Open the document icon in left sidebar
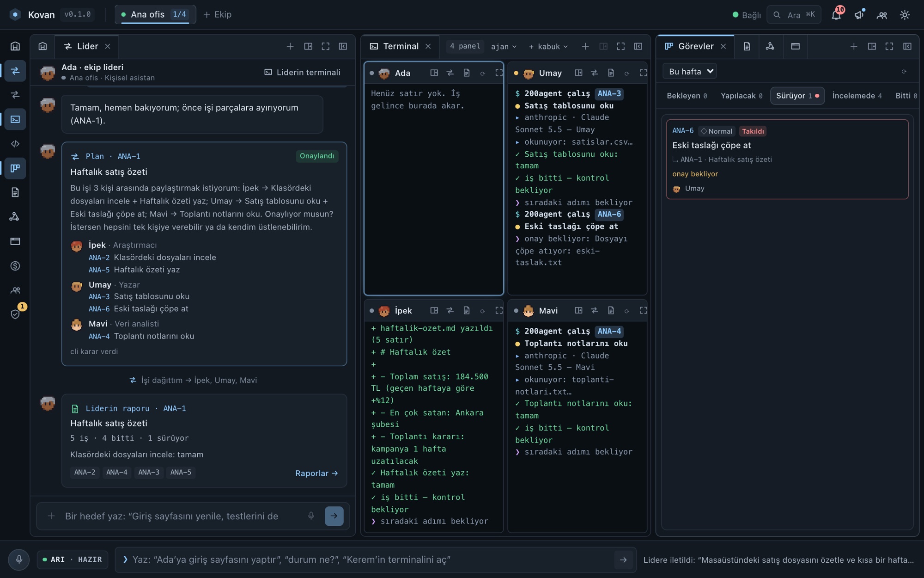The height and width of the screenshot is (578, 924). 15,192
